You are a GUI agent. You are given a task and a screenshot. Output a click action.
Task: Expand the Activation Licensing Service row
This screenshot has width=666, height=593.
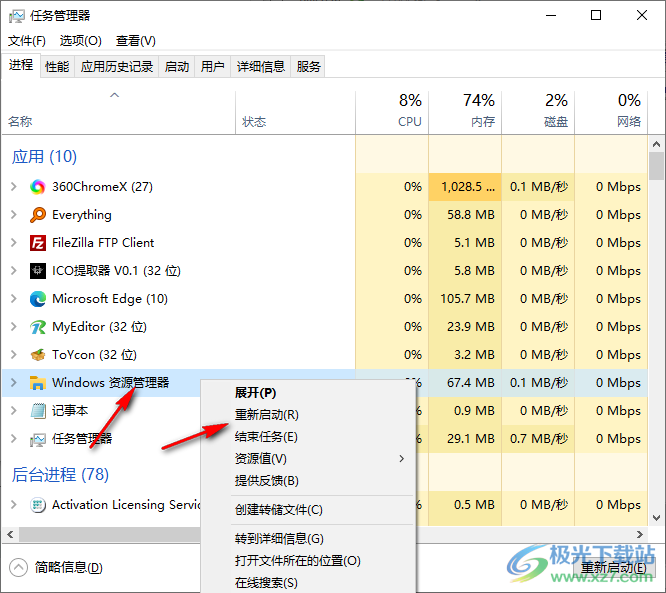pyautogui.click(x=14, y=505)
